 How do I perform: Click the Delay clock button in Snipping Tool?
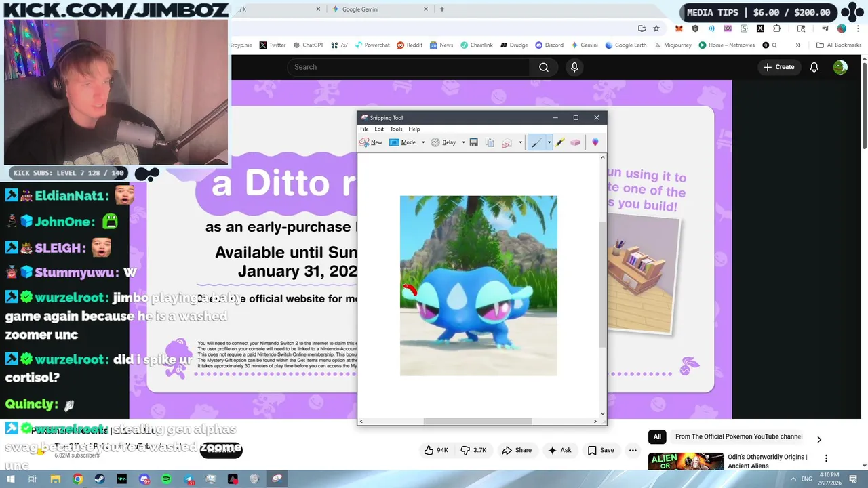443,142
